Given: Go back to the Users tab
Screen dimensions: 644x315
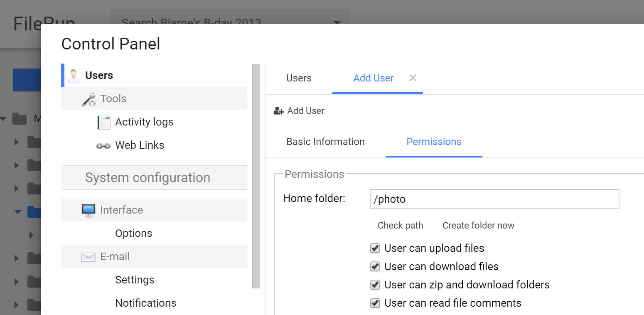Looking at the screenshot, I should pyautogui.click(x=298, y=78).
